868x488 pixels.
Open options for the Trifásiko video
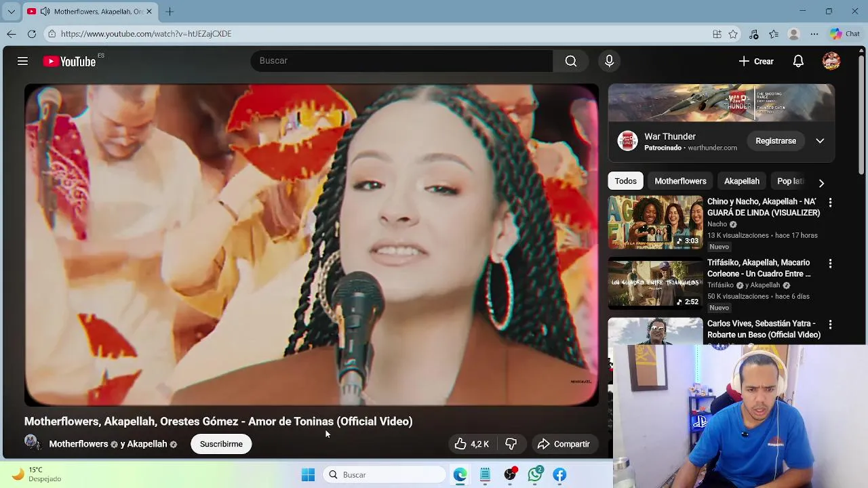click(830, 264)
